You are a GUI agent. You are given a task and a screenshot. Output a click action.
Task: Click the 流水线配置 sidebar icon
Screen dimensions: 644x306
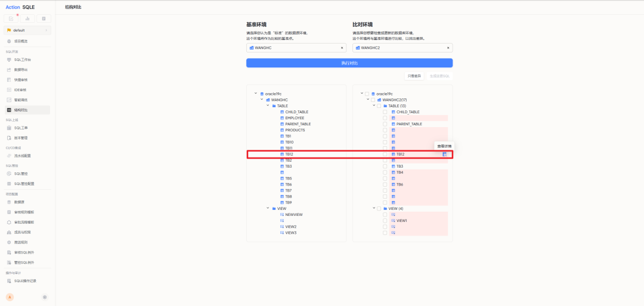tap(9, 156)
